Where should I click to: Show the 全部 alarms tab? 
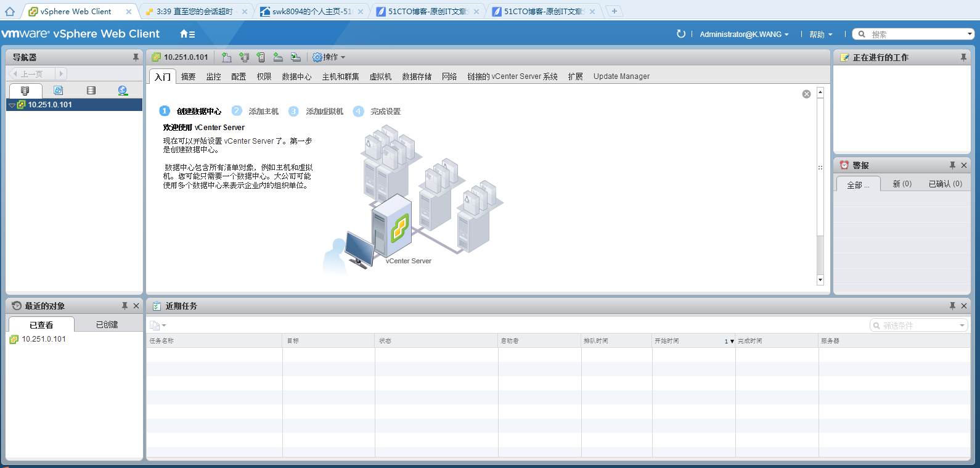[859, 184]
